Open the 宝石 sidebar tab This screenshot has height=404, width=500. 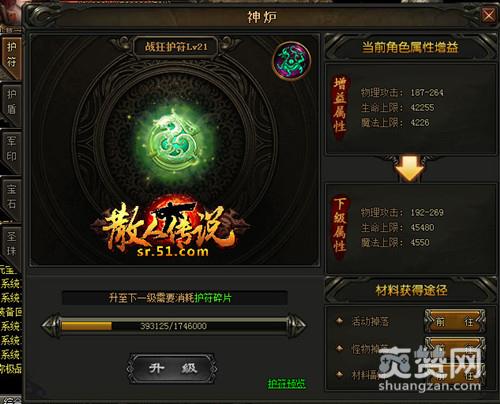point(11,197)
